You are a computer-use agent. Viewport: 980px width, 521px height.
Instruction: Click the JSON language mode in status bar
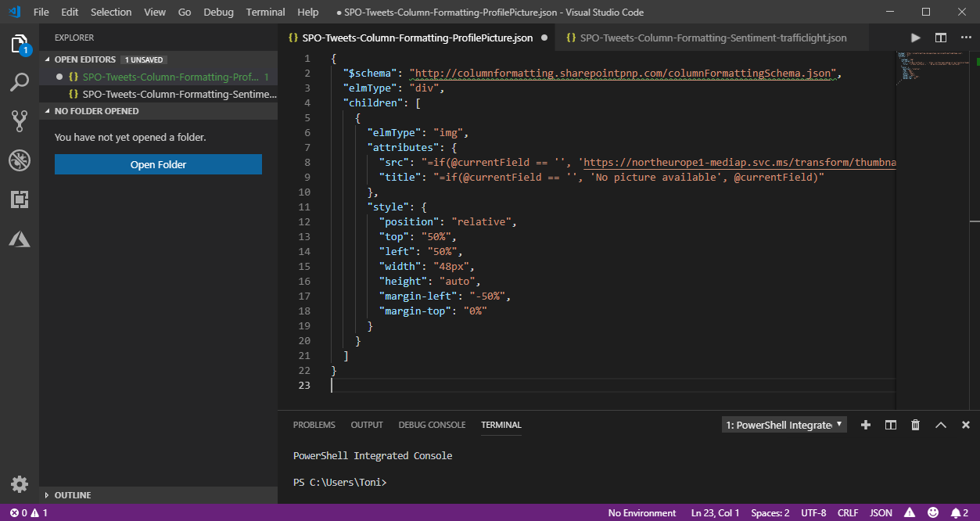pyautogui.click(x=881, y=513)
